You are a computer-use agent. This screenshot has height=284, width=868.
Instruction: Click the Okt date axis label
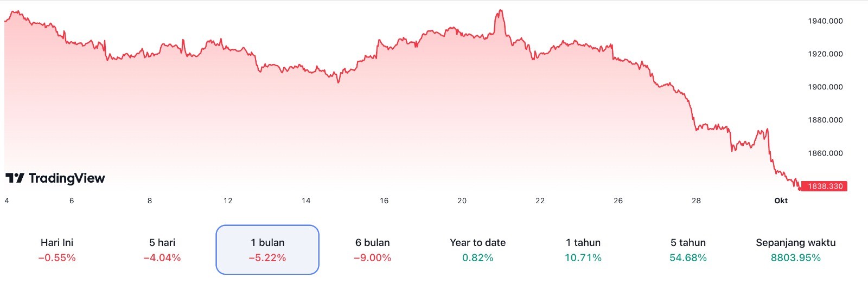point(781,201)
